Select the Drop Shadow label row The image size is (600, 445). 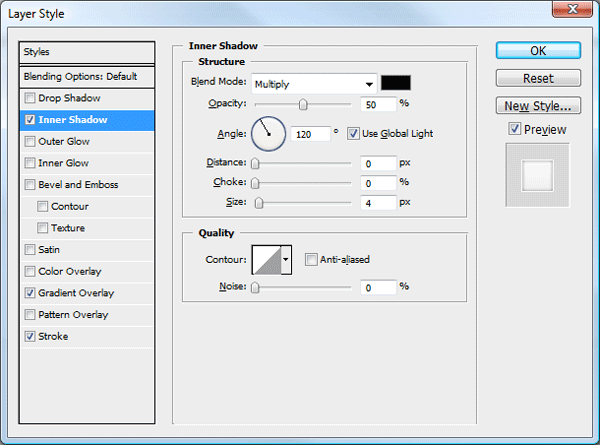[x=87, y=98]
